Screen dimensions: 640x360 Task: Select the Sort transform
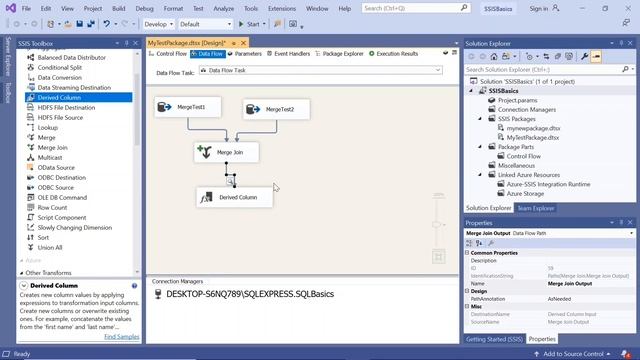pos(43,238)
